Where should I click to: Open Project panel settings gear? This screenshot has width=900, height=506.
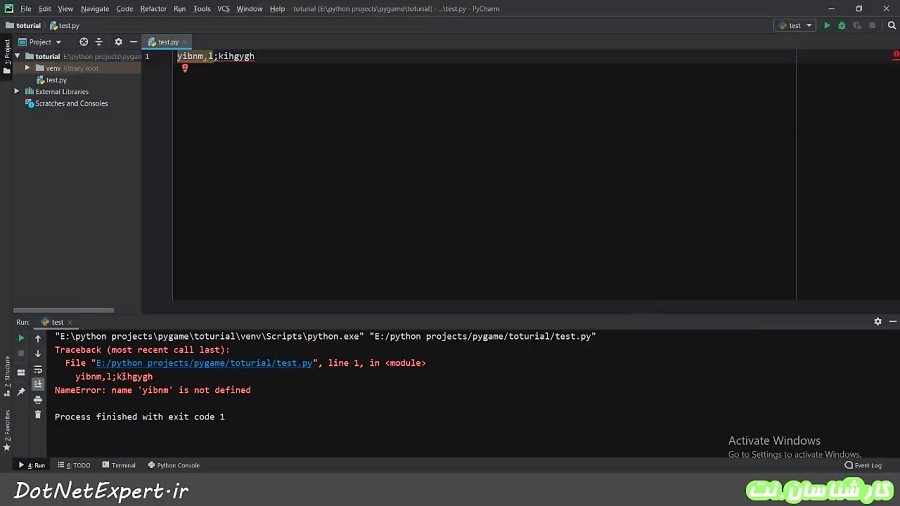118,42
